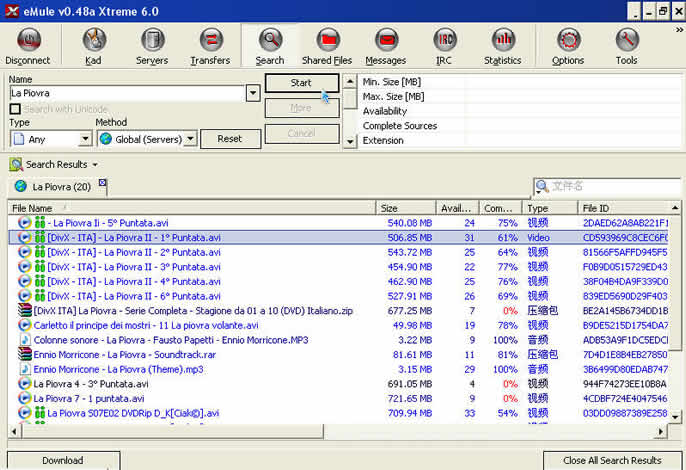Open the Type dropdown showing Any
Viewport: 686px width, 470px height.
click(85, 139)
